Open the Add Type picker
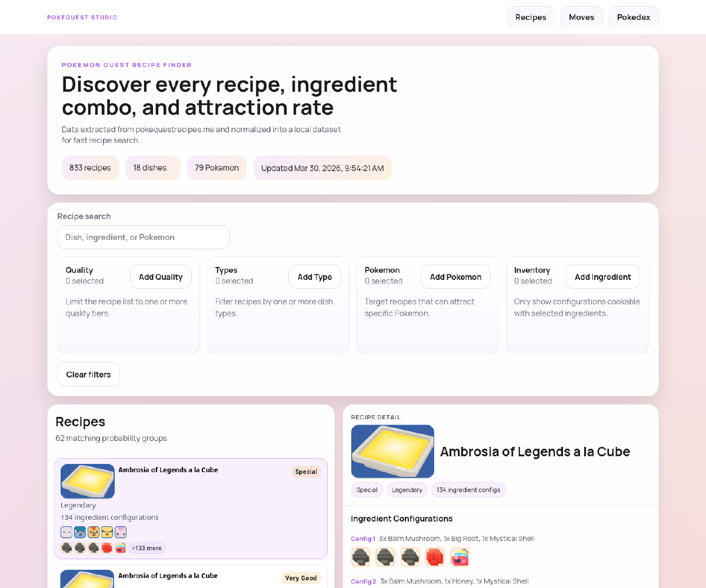706x588 pixels. click(x=315, y=277)
